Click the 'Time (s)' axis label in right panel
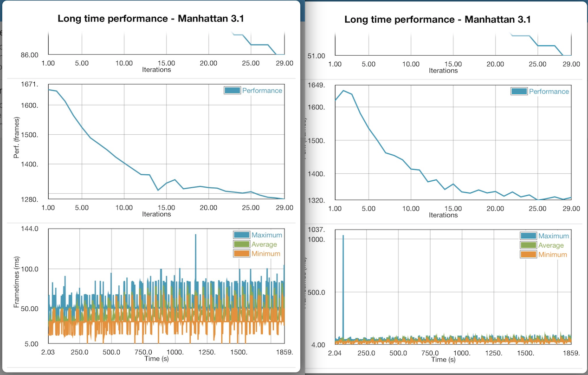 pos(443,359)
